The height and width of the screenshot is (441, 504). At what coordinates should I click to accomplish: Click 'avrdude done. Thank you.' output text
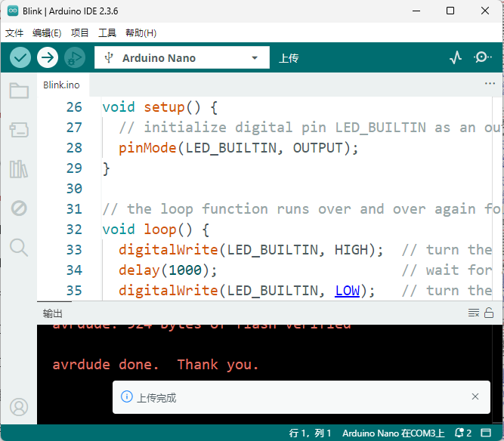pyautogui.click(x=156, y=365)
